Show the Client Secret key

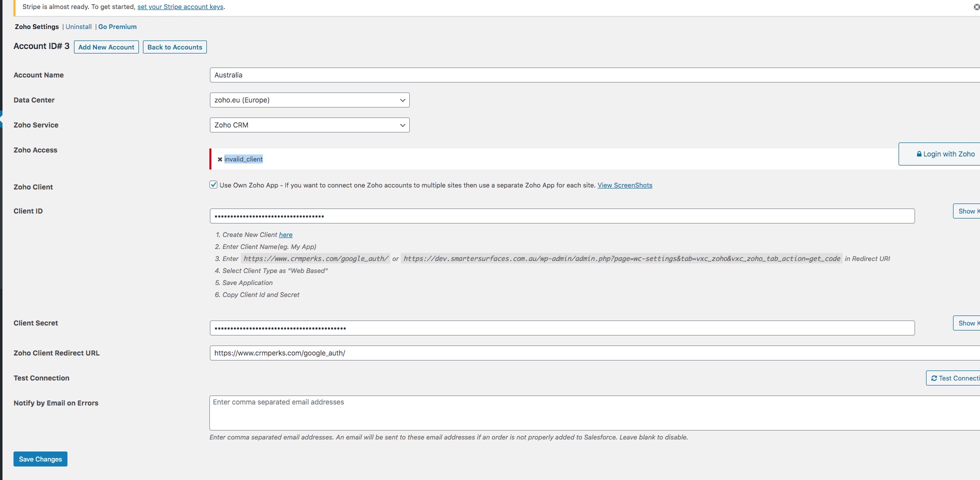point(967,323)
